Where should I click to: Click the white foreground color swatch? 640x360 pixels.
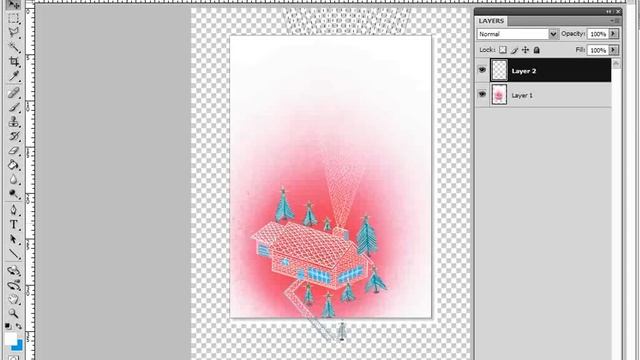[10, 339]
